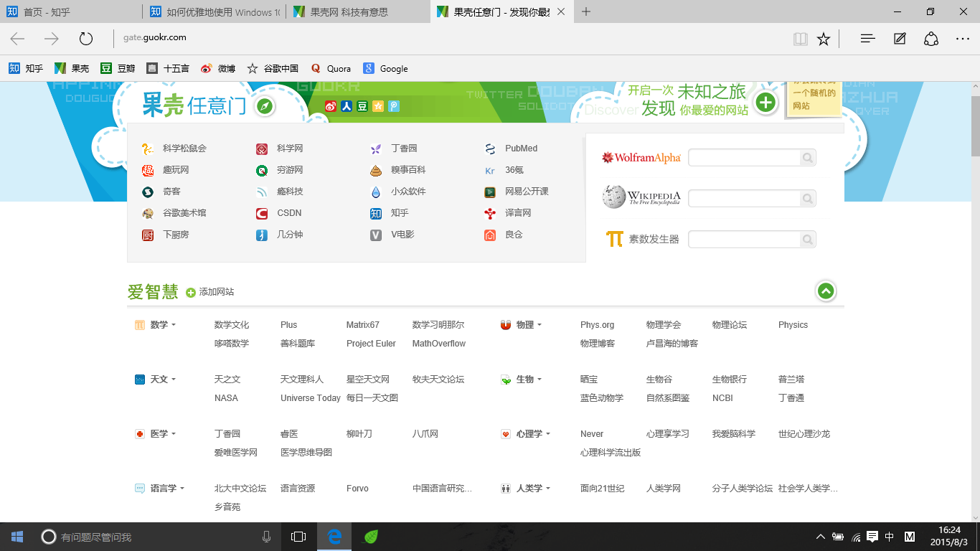Expand the 心理学 category dropdown

tap(548, 434)
